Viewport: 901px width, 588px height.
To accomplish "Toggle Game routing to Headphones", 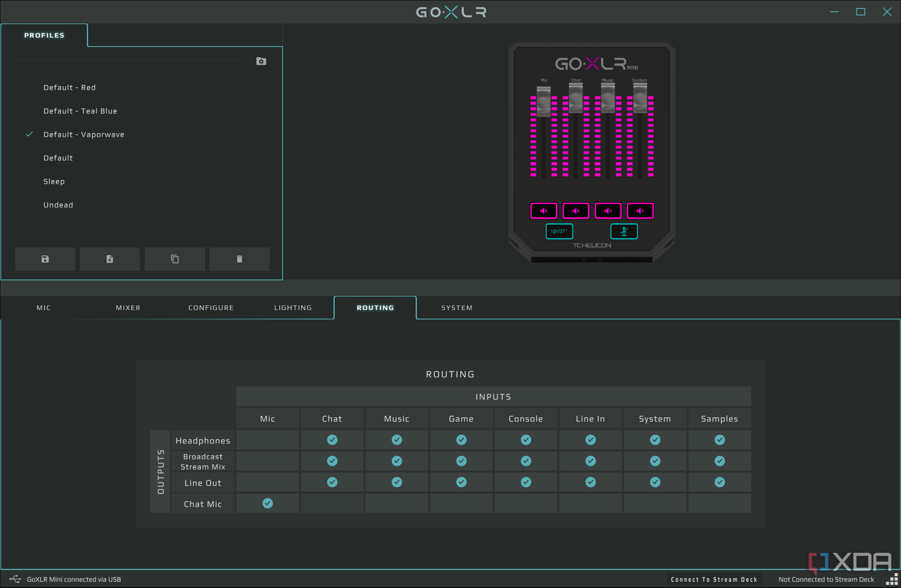I will [461, 440].
